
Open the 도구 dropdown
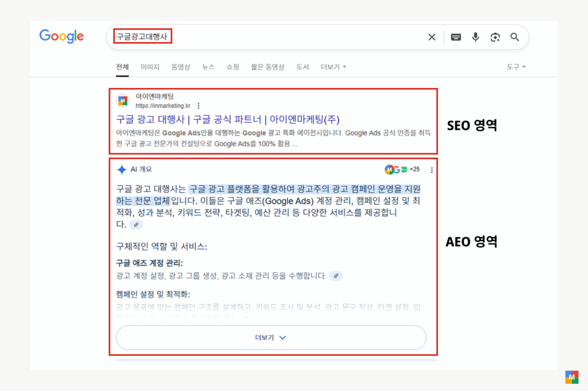pyautogui.click(x=516, y=67)
